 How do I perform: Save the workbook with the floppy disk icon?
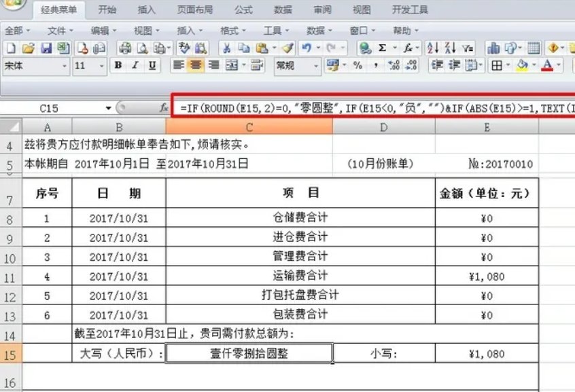click(46, 48)
